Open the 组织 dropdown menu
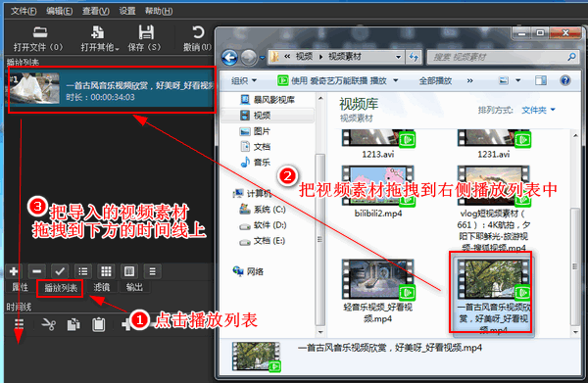 coord(244,80)
